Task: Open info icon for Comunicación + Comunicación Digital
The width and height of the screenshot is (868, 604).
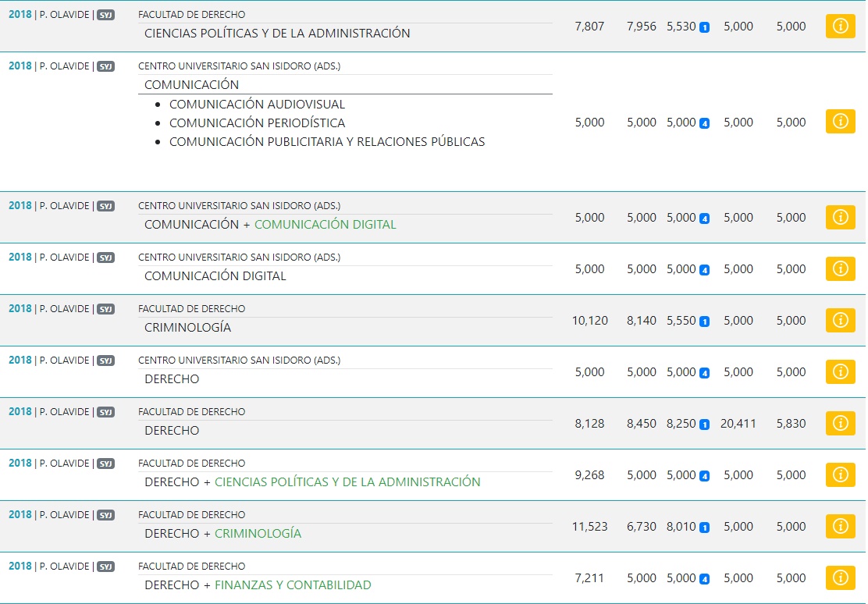Action: pos(840,218)
